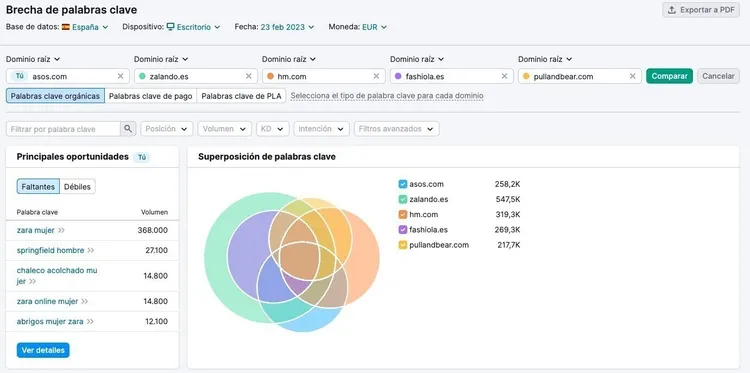Click the purple fashiola.es color dot
Viewport: 750px width, 373px height.
[398, 76]
